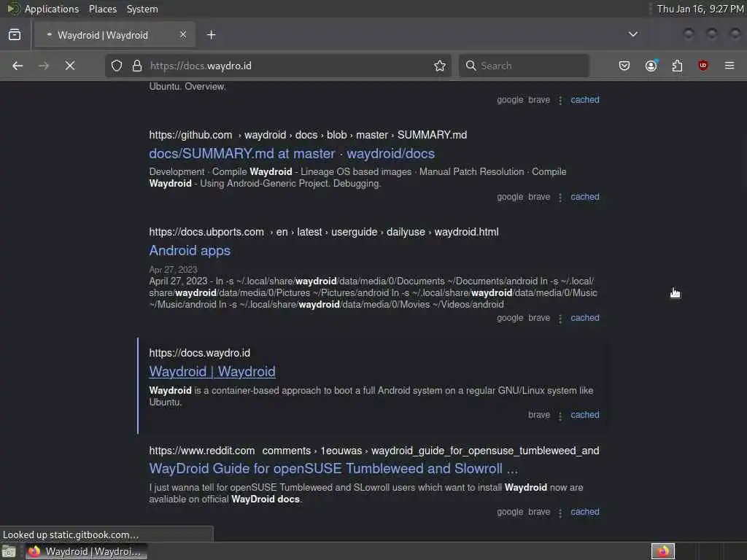Image resolution: width=747 pixels, height=560 pixels.
Task: Bookmark this page with star icon
Action: pyautogui.click(x=440, y=66)
